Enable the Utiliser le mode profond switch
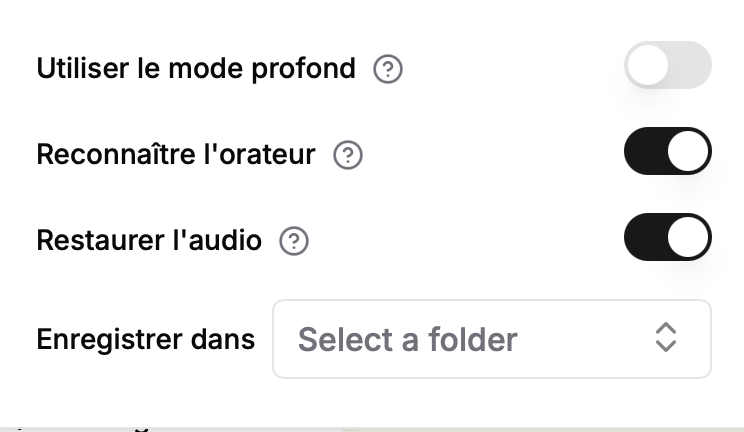 [x=667, y=67]
